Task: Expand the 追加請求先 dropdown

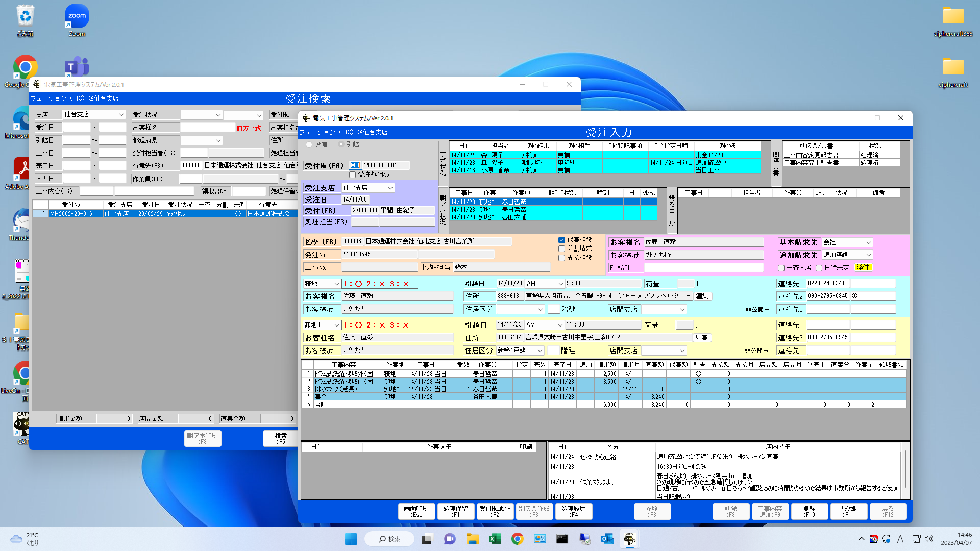Action: point(868,255)
